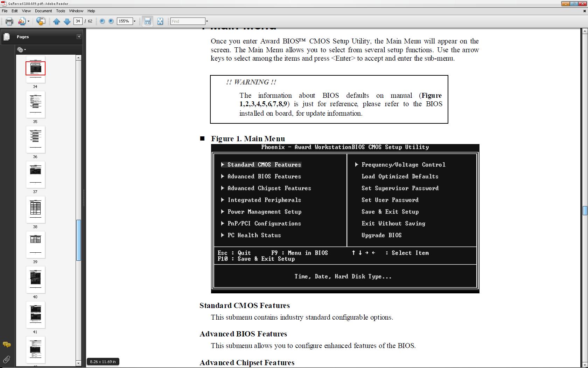
Task: Click the Adobe Reader title bar PDF icon
Action: point(3,4)
